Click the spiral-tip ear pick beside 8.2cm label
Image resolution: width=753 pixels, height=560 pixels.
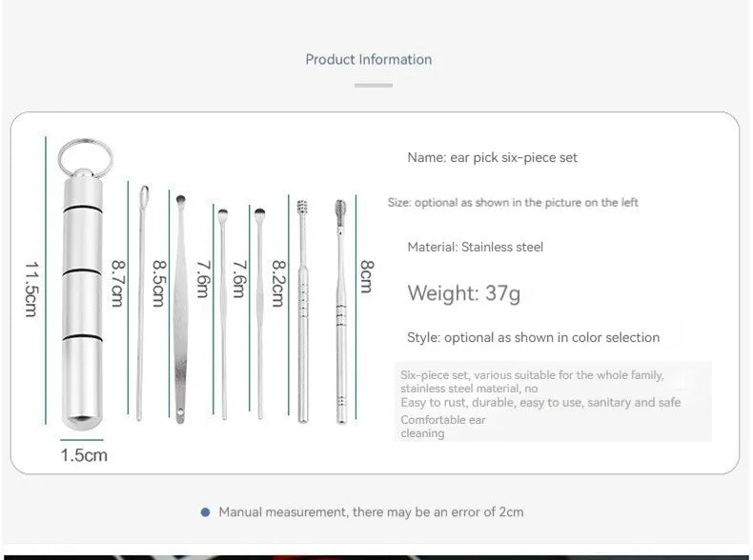click(303, 314)
